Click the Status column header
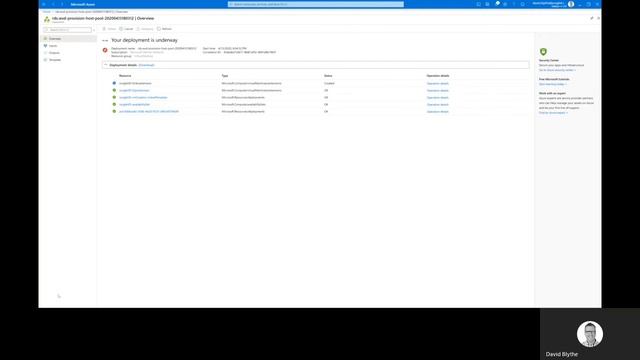 pos(328,76)
